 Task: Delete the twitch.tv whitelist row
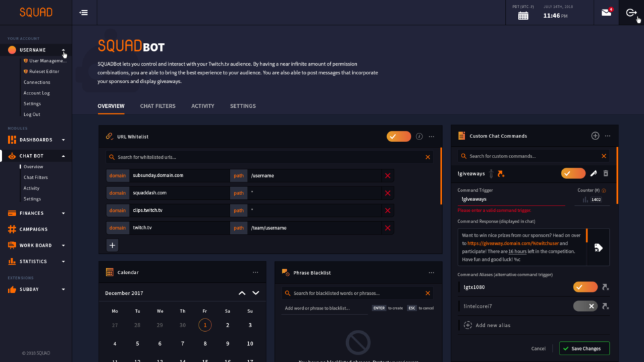[388, 228]
